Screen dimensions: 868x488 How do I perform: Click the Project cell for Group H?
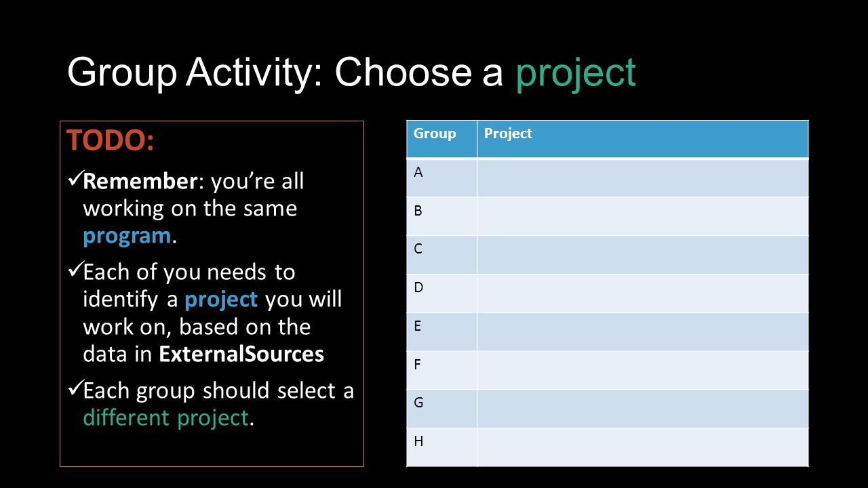[643, 447]
